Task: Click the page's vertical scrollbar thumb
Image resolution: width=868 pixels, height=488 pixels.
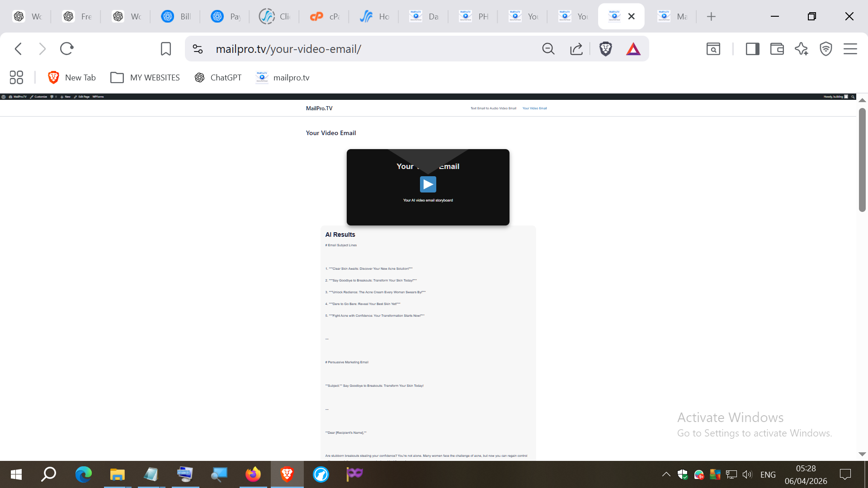Action: (862, 159)
